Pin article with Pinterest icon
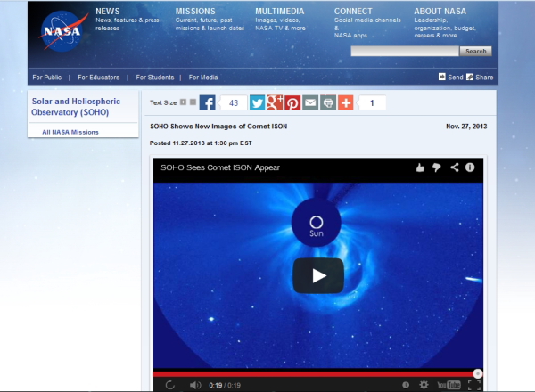The height and width of the screenshot is (392, 535). pos(292,103)
